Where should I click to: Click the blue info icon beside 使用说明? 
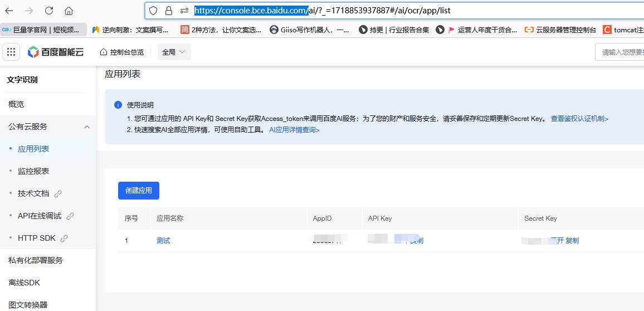[118, 105]
